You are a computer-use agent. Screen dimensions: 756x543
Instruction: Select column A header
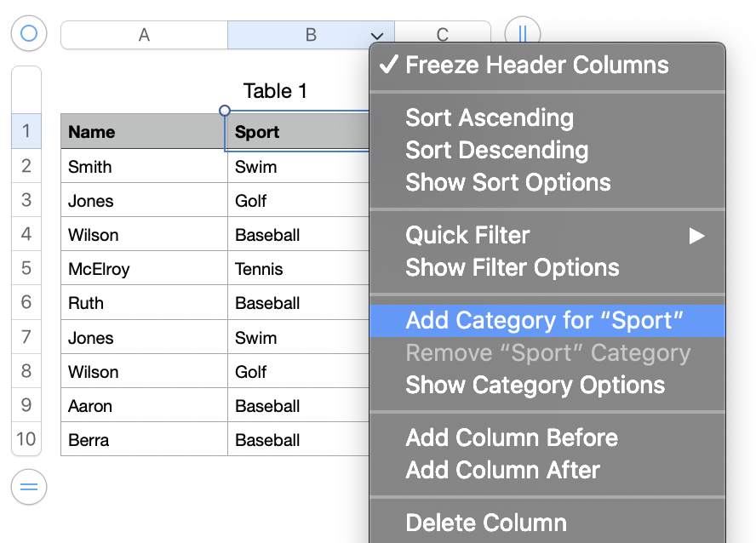click(144, 35)
